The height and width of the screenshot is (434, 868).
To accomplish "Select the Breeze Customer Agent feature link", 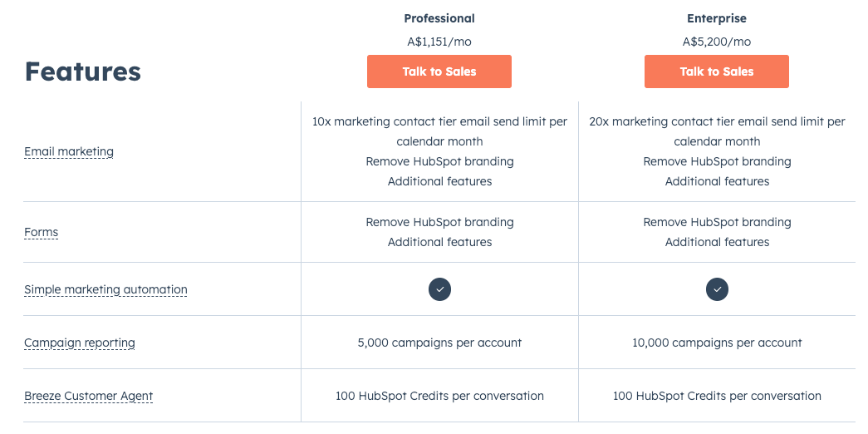I will pos(89,396).
